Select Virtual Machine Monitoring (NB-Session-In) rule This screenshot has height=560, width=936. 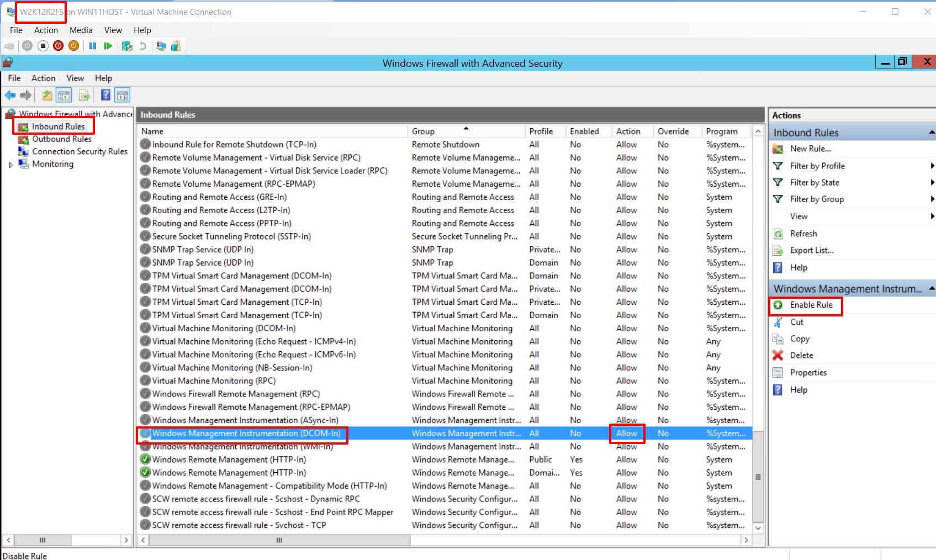click(445, 368)
